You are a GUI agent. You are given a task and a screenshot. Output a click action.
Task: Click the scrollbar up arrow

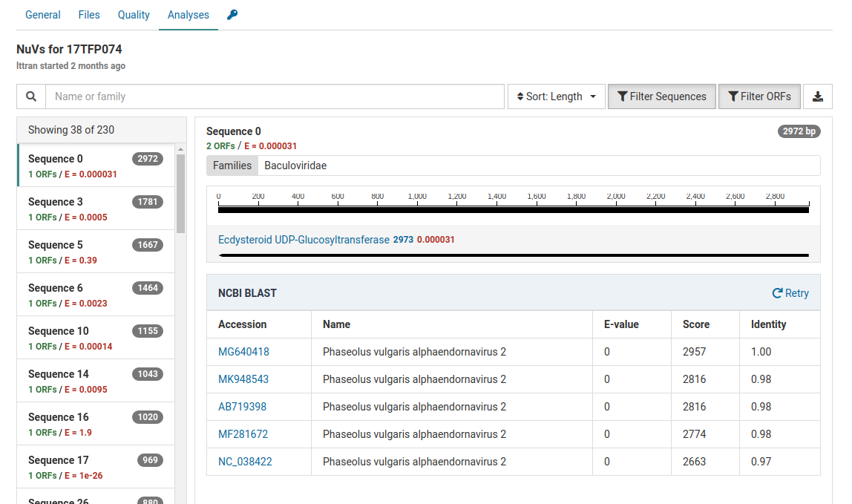coord(181,149)
